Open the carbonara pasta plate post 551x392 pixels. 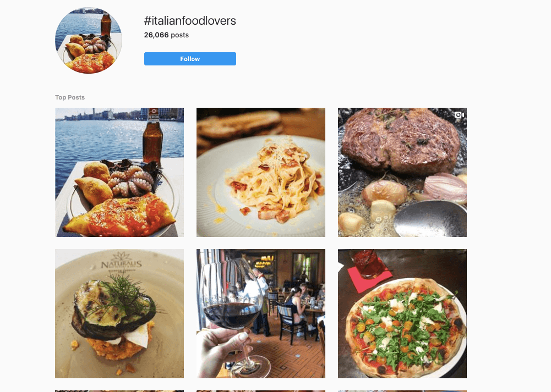click(x=260, y=172)
